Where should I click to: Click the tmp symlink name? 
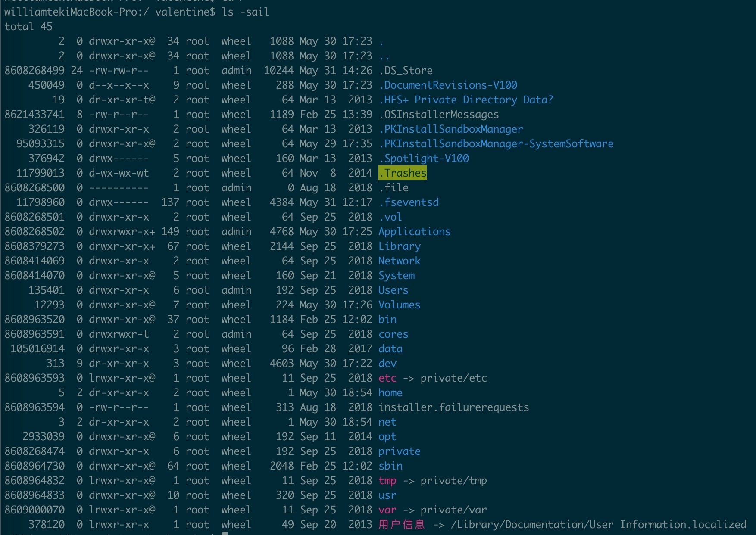[x=387, y=481]
